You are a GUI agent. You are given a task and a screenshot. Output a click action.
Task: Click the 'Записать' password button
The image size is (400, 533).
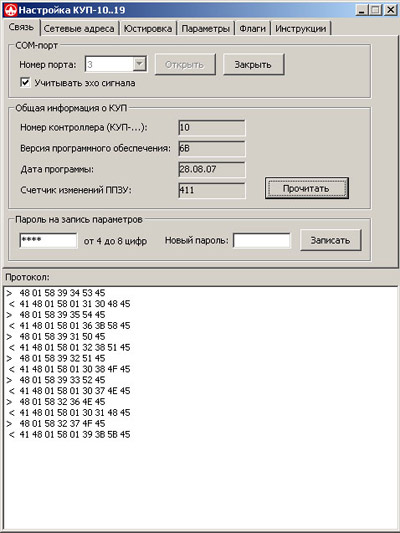330,240
